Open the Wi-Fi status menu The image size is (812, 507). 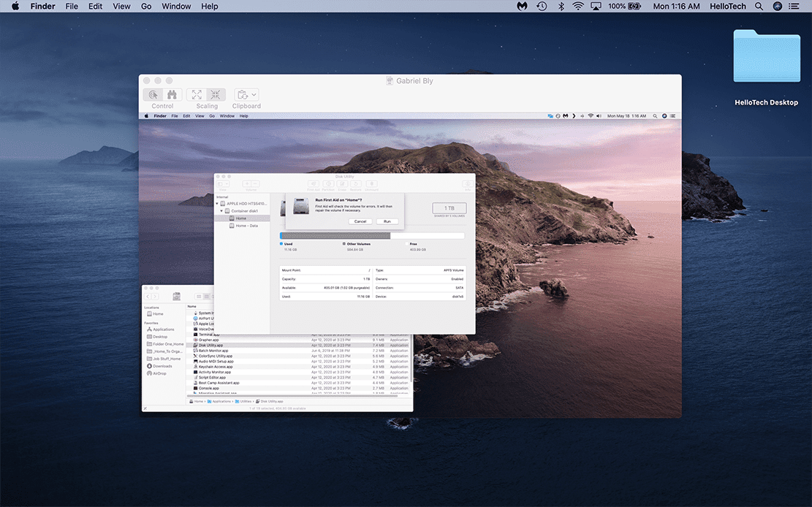click(x=578, y=7)
